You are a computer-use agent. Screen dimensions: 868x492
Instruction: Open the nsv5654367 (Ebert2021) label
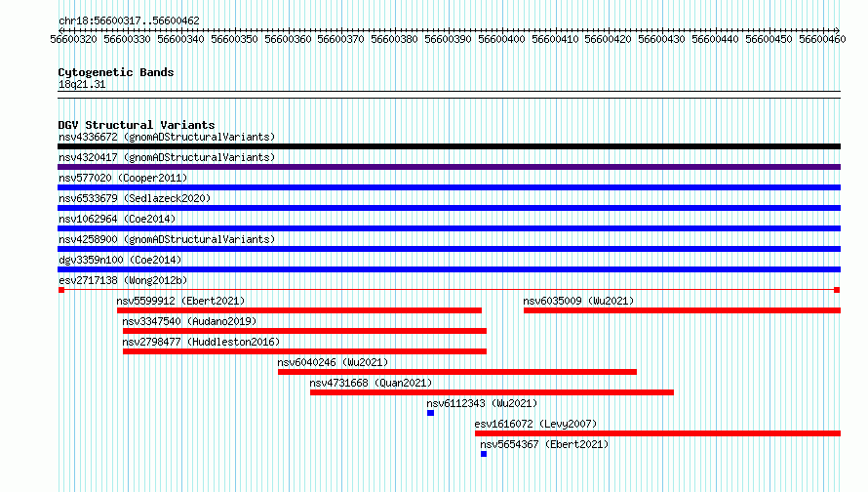click(544, 444)
